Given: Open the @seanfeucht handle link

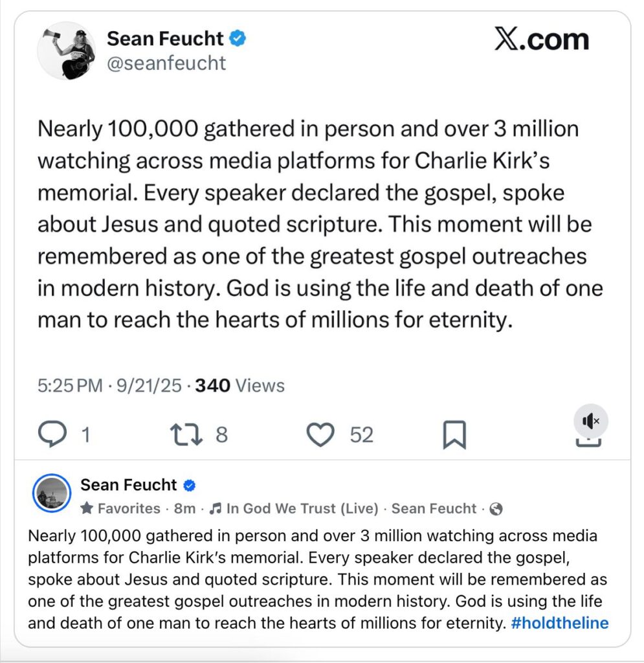Looking at the screenshot, I should (166, 63).
